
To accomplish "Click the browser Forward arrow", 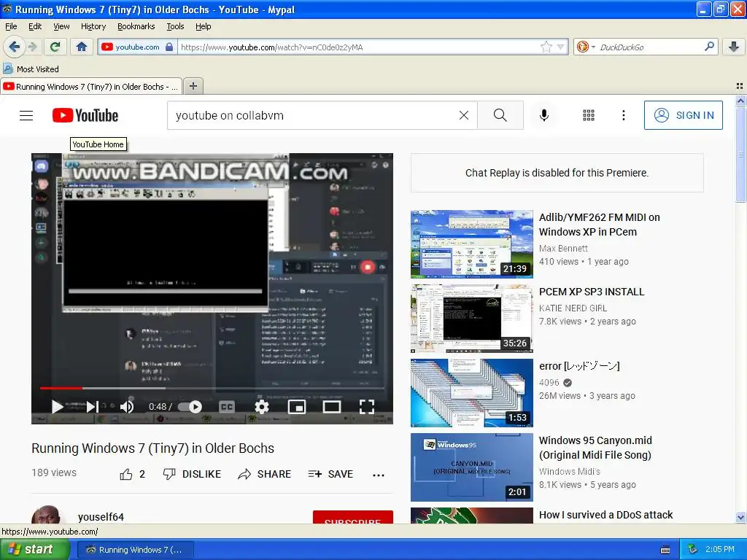I will click(x=32, y=47).
